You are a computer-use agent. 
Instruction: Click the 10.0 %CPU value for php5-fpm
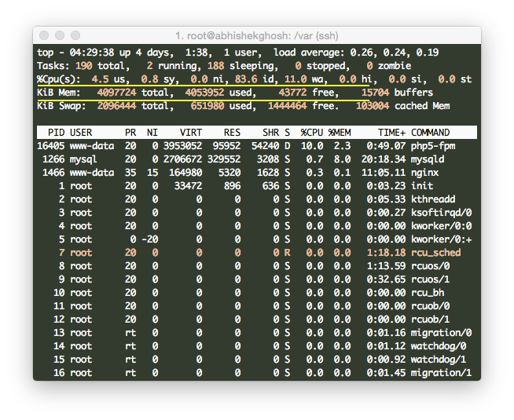tap(312, 146)
